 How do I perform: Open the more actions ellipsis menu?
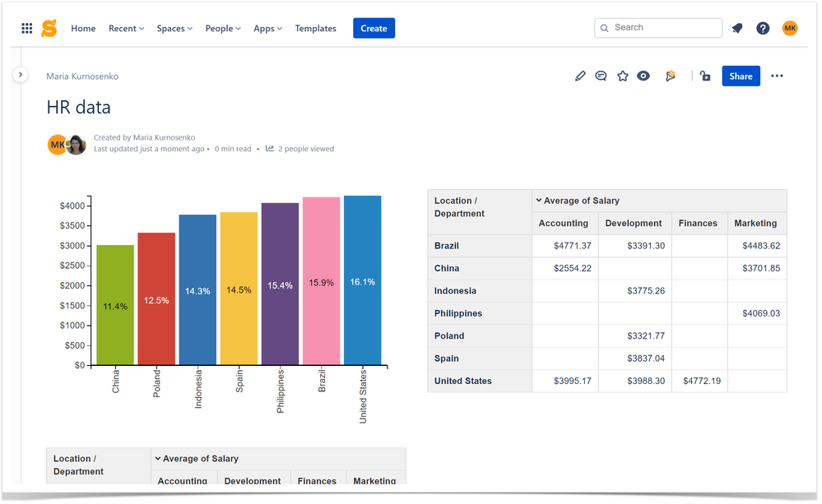click(x=777, y=76)
